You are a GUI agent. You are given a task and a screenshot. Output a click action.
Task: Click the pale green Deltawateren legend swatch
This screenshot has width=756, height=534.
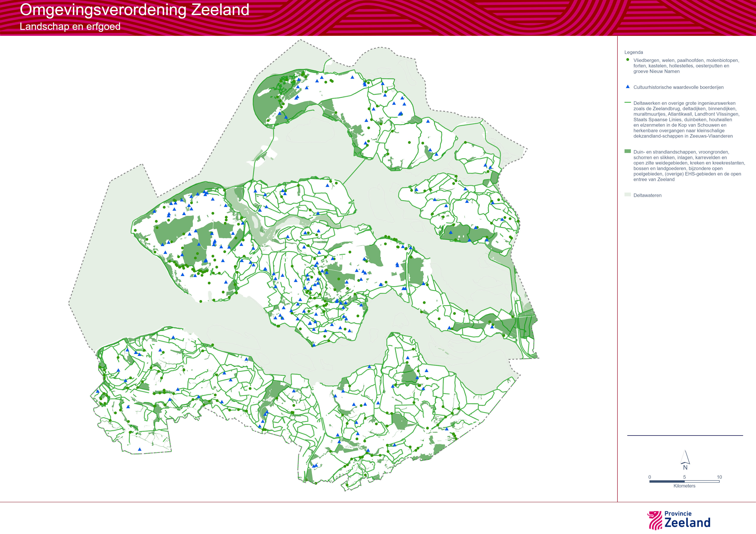click(x=628, y=195)
